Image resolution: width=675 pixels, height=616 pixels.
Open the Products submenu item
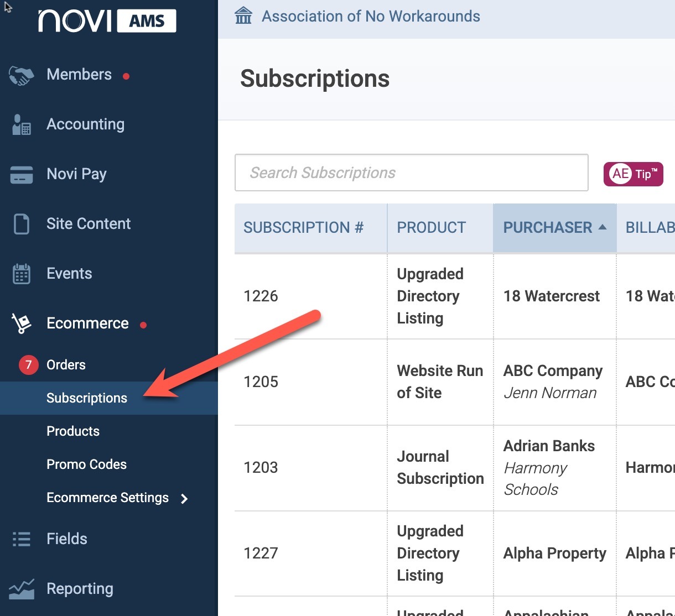(73, 431)
